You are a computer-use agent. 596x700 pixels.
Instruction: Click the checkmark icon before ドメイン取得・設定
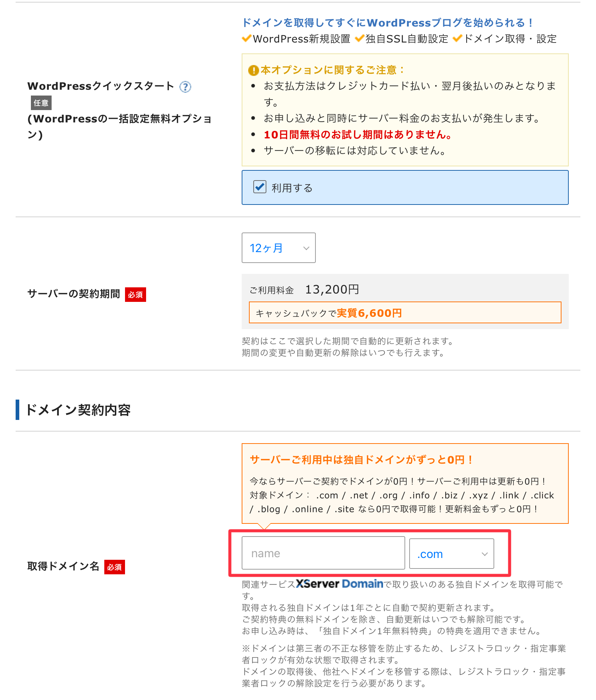(458, 38)
